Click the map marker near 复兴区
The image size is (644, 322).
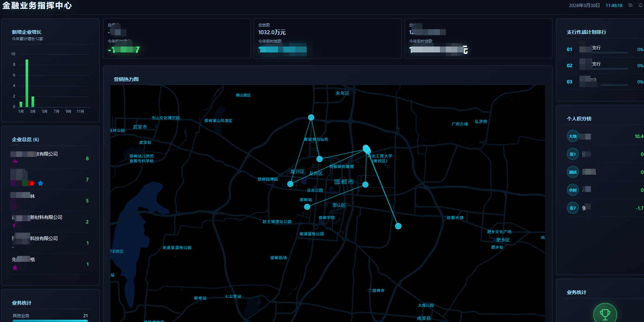(290, 184)
